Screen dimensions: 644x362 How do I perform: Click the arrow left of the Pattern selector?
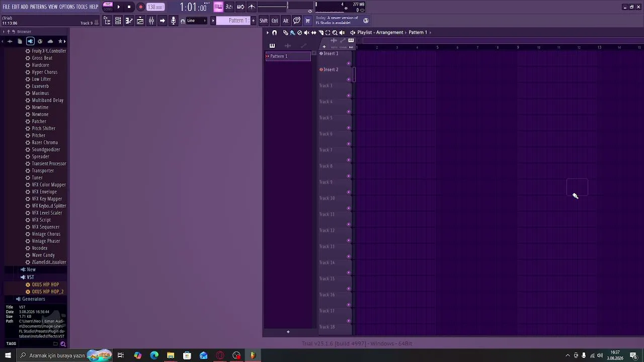213,21
